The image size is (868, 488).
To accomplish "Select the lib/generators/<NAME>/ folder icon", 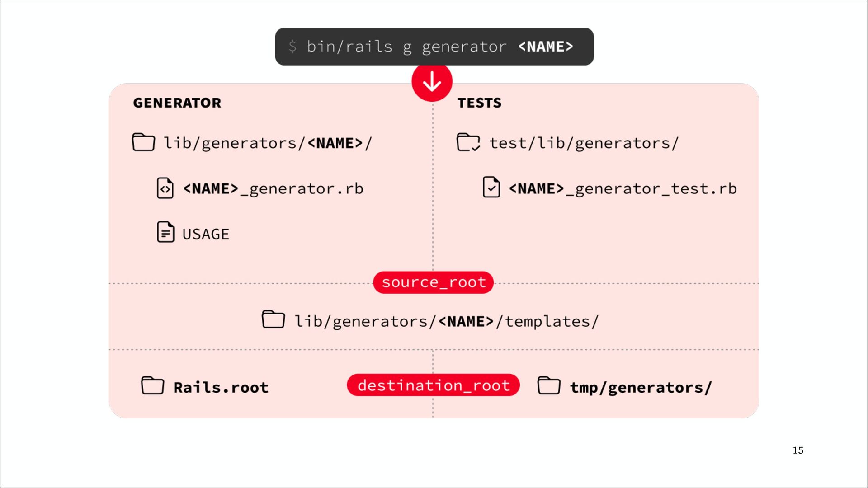I will (x=143, y=142).
